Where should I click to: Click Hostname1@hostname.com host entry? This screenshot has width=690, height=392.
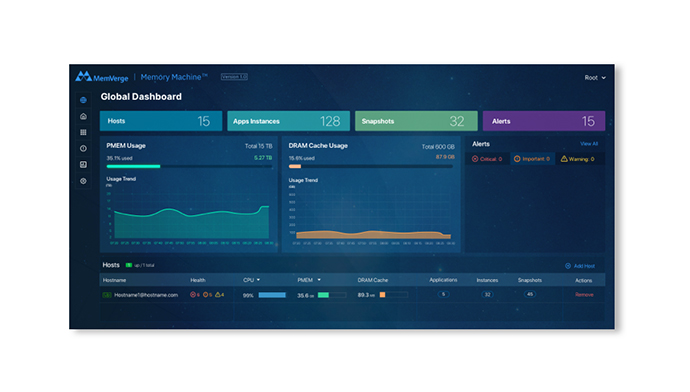146,295
